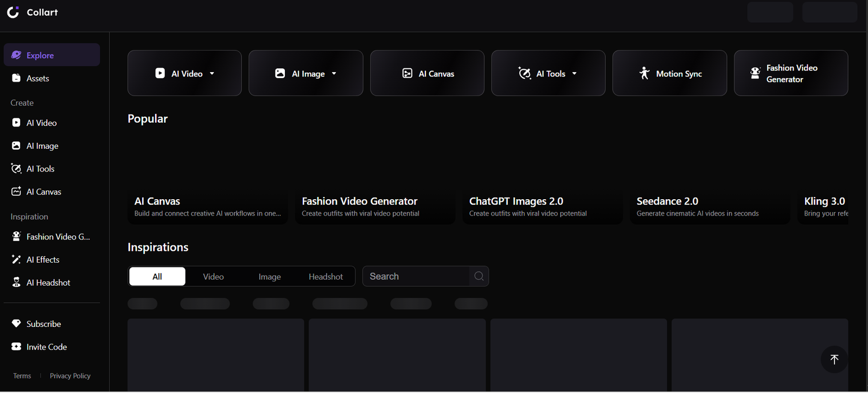This screenshot has height=393, width=868.
Task: Click Subscribe in the sidebar
Action: [52, 324]
